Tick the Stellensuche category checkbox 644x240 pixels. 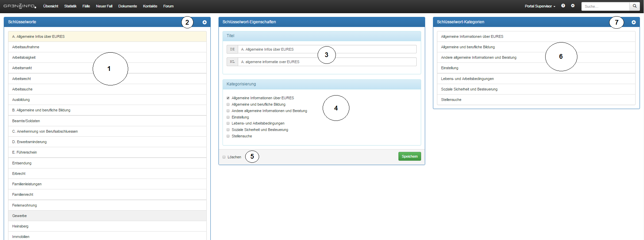coord(228,136)
